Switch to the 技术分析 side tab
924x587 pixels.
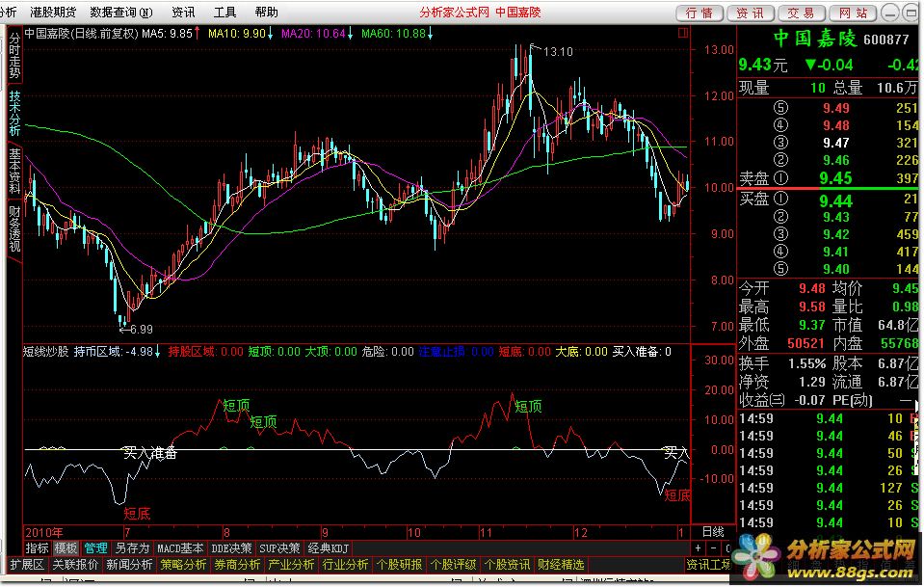[x=14, y=113]
